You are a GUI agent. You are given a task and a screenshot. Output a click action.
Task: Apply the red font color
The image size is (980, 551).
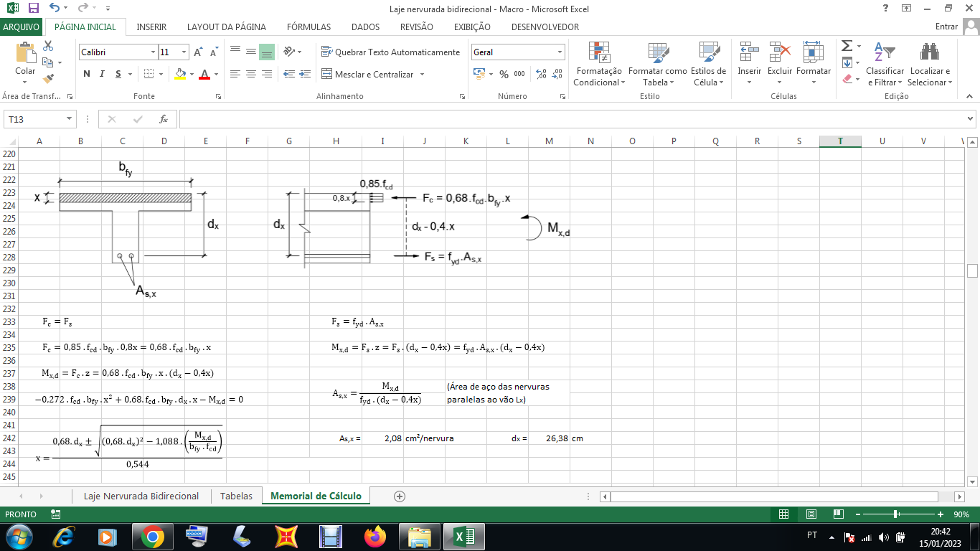[204, 74]
